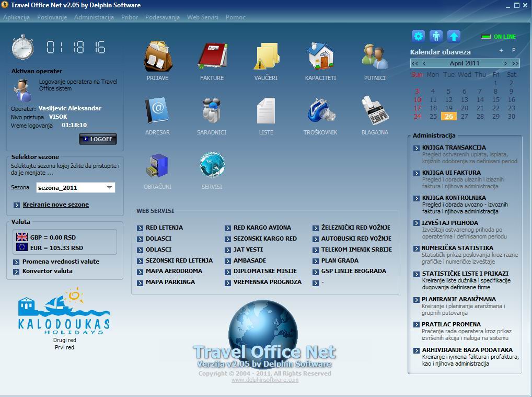
Task: Open TELEKOM IMENIK SRBIJE service
Action: click(356, 249)
